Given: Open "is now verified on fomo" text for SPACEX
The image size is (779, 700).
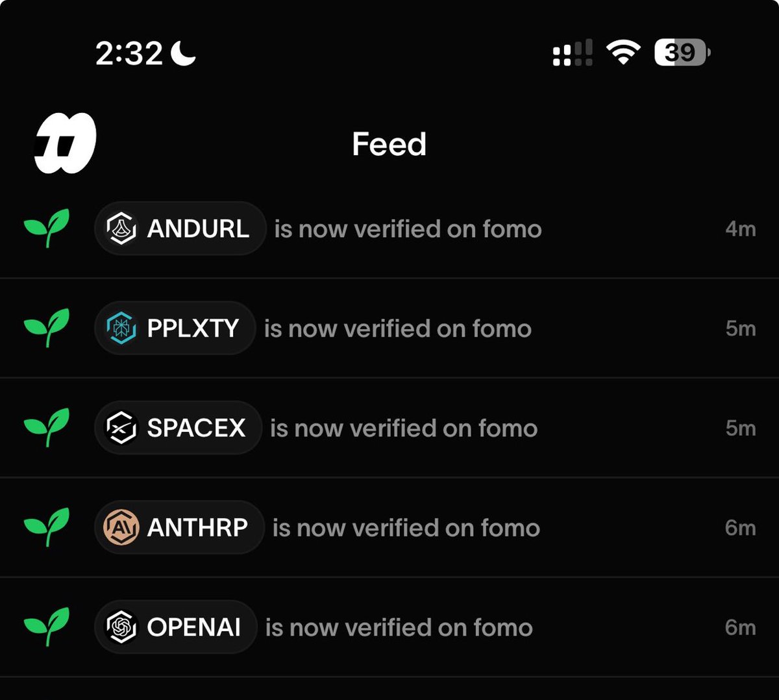Looking at the screenshot, I should (x=404, y=429).
